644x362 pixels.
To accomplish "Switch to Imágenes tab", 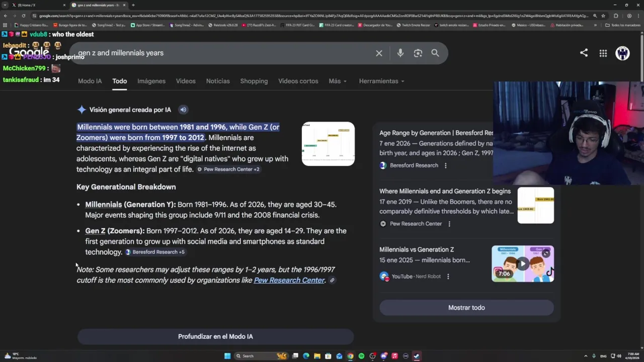I will (151, 81).
